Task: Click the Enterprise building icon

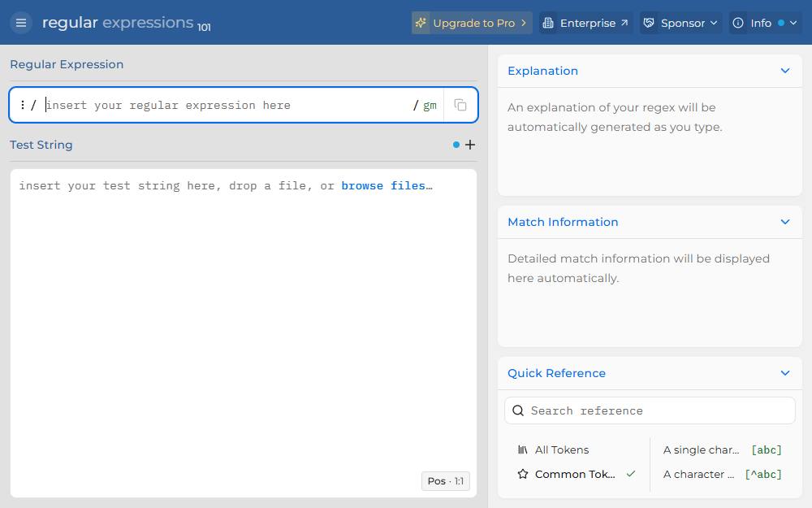Action: [547, 23]
